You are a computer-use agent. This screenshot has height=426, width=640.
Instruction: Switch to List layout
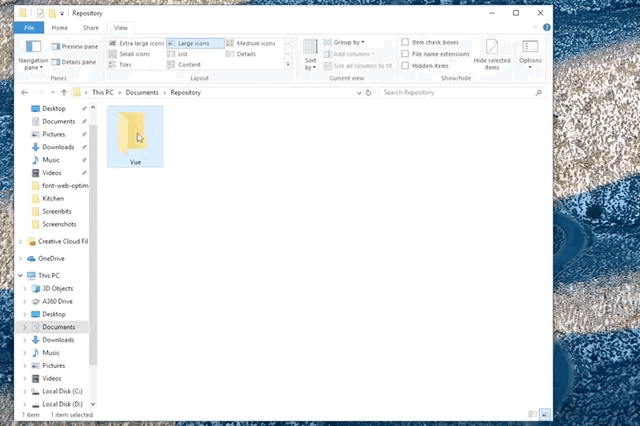(178, 54)
